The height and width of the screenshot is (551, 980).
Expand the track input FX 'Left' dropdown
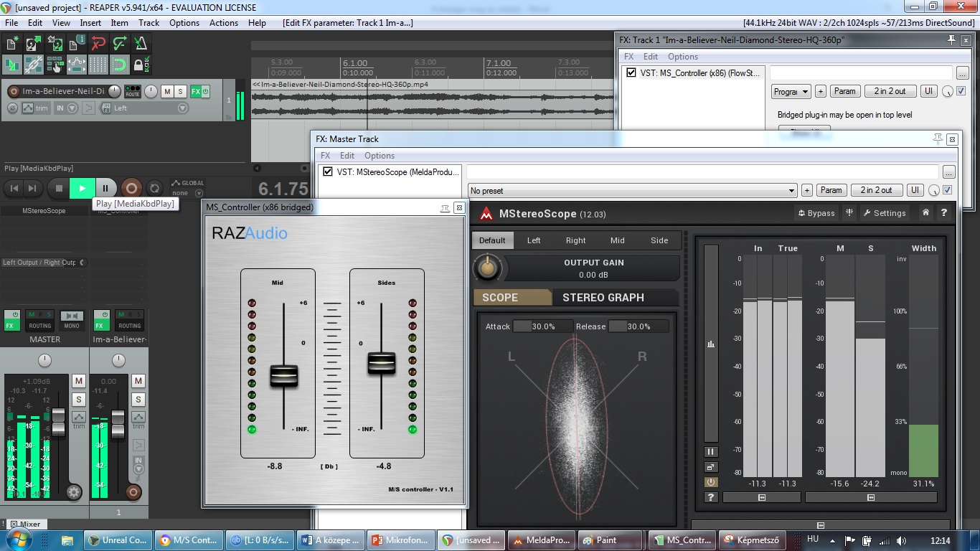[x=182, y=108]
